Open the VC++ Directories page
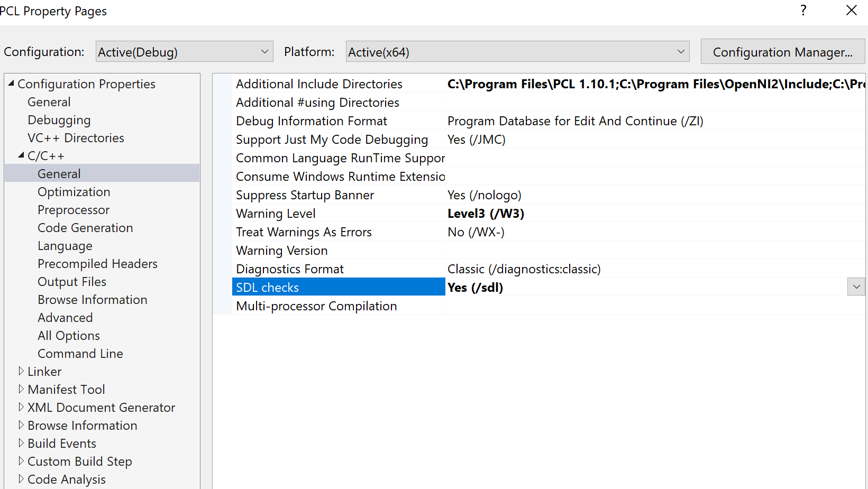Screen dimensions: 868x489 pos(76,137)
